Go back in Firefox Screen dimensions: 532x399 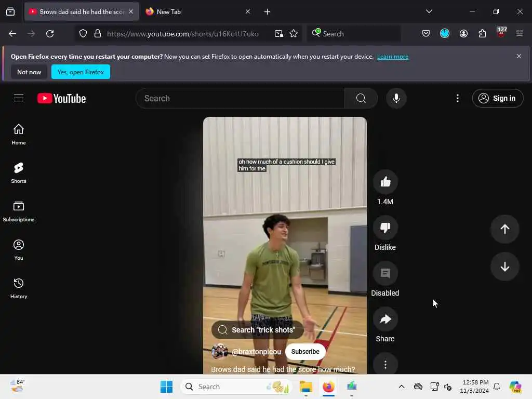(12, 34)
